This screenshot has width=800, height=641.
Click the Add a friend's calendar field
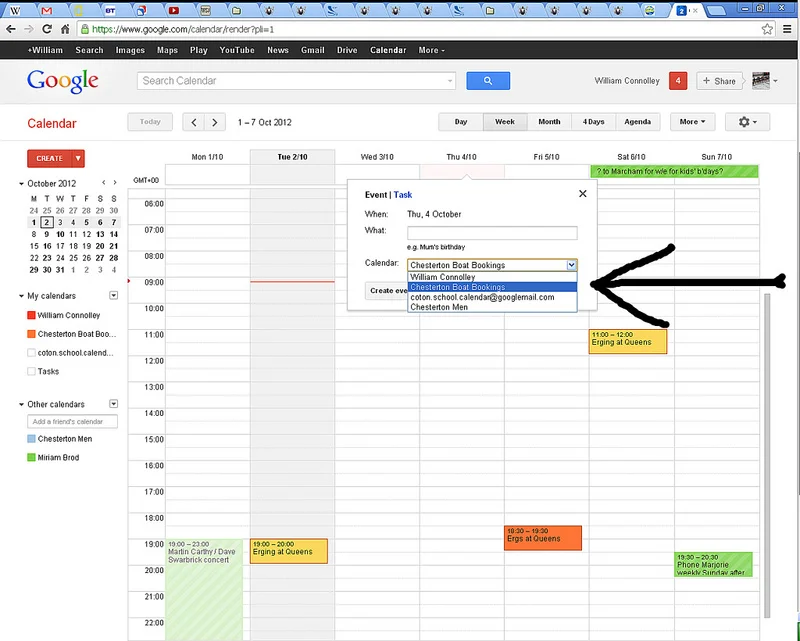point(72,422)
